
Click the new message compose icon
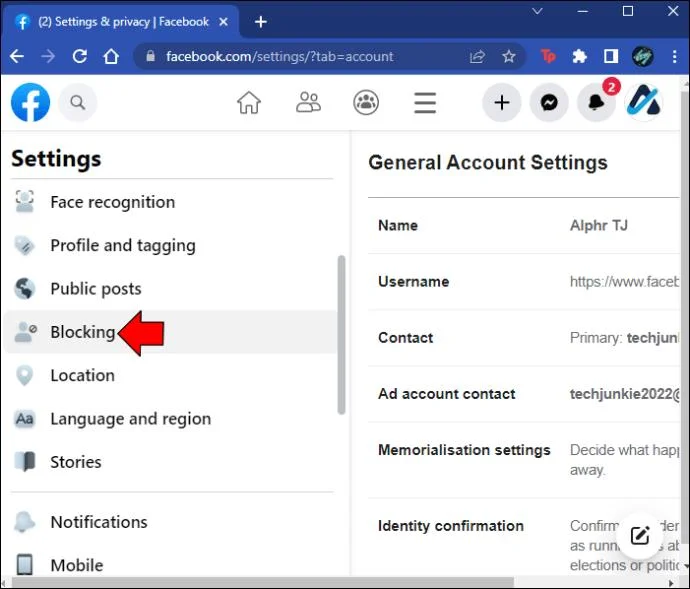tap(639, 535)
